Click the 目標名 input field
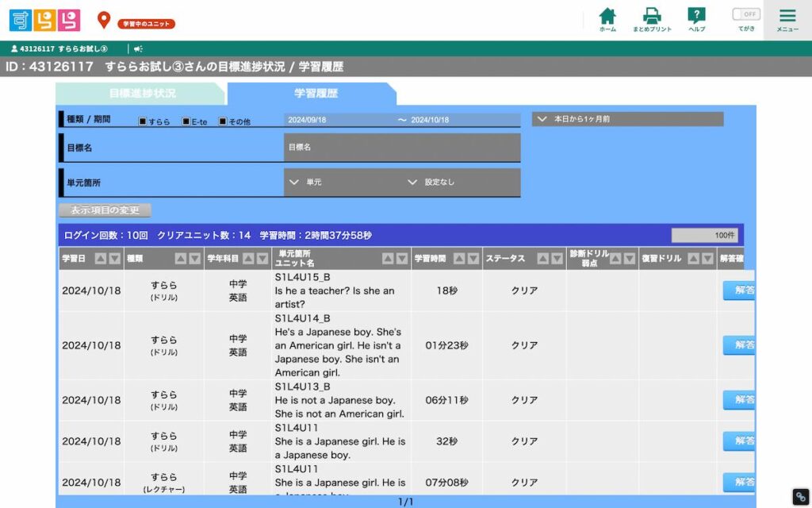 pyautogui.click(x=401, y=148)
